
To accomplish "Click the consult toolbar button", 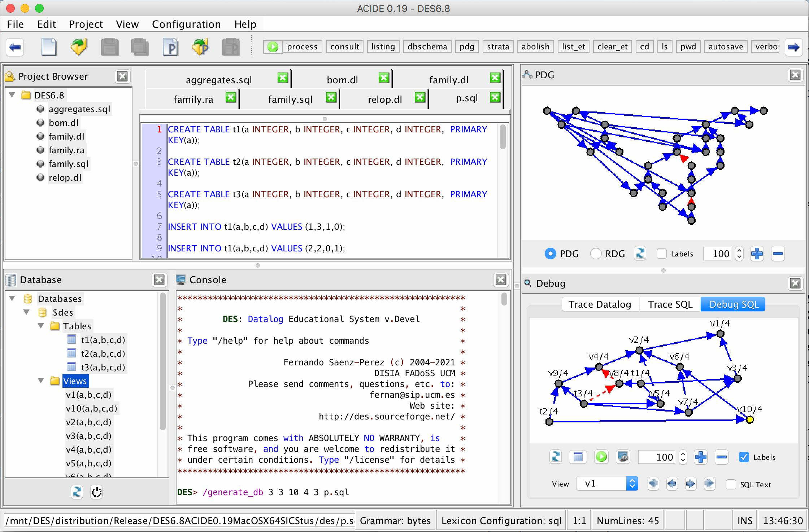I will point(344,47).
